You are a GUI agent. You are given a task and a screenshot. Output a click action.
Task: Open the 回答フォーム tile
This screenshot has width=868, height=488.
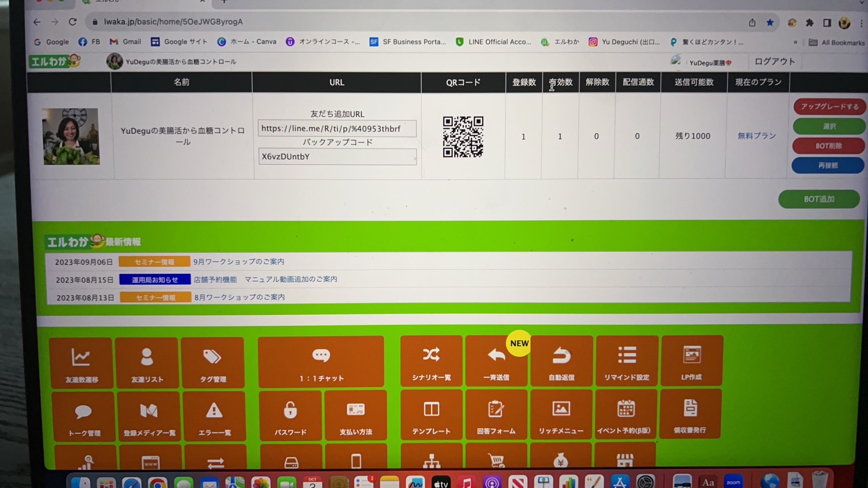point(496,414)
